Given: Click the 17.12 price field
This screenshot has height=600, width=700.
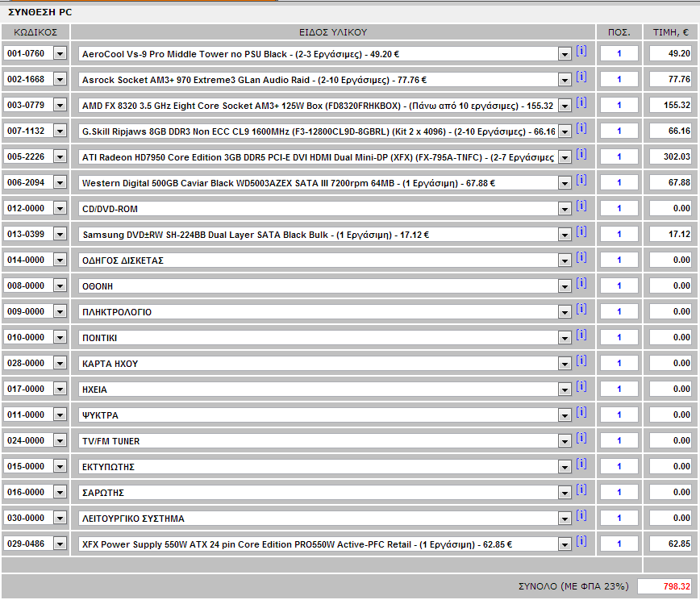Looking at the screenshot, I should tap(670, 235).
